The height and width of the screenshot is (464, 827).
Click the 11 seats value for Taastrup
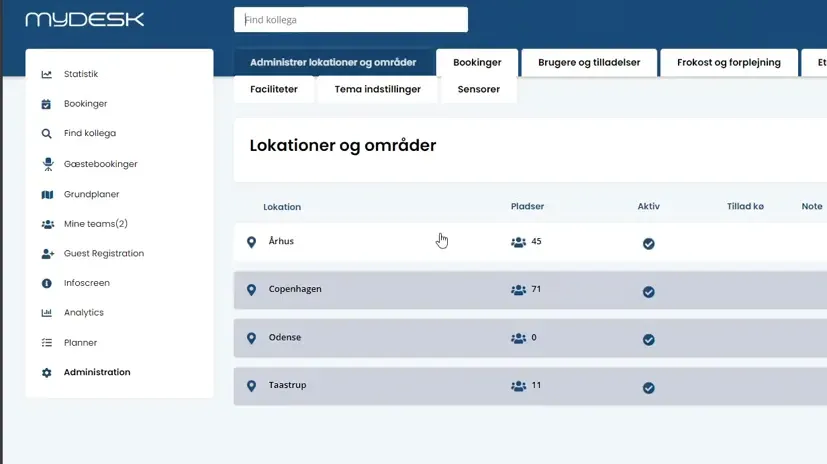[536, 385]
